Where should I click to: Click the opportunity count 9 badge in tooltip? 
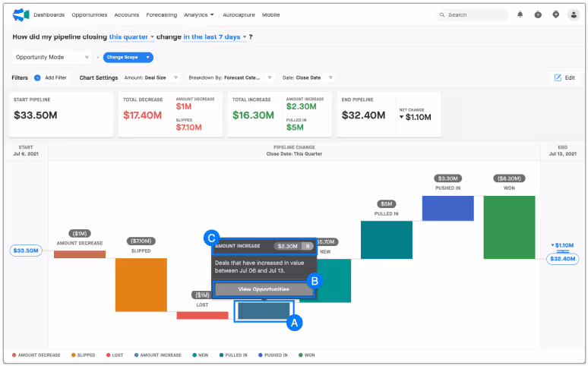[308, 246]
